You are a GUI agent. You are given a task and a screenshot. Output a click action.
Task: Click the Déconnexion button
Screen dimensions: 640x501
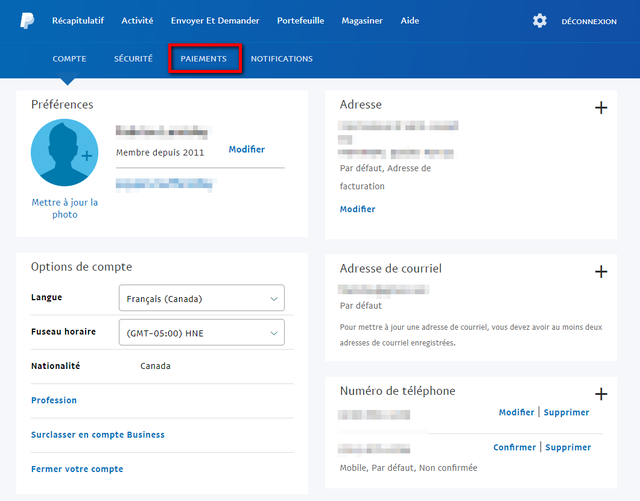click(589, 21)
